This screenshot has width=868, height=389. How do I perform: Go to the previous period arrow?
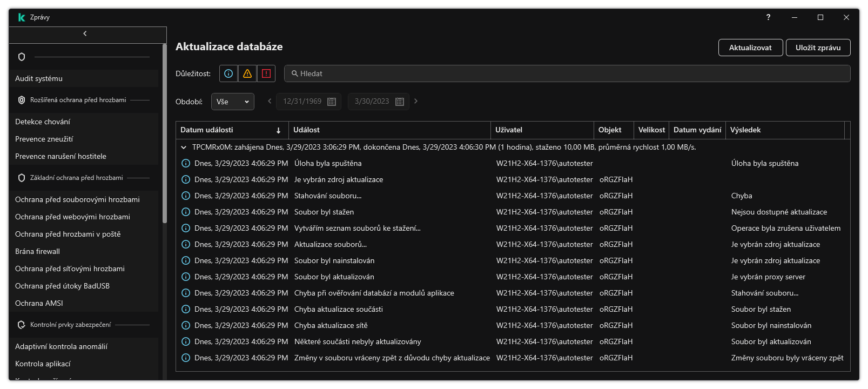[x=270, y=101]
